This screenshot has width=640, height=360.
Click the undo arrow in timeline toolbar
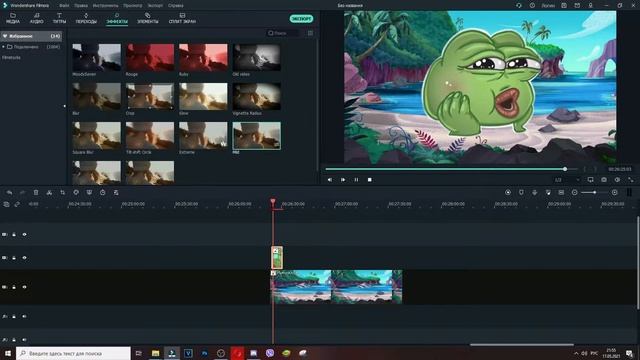[9, 192]
